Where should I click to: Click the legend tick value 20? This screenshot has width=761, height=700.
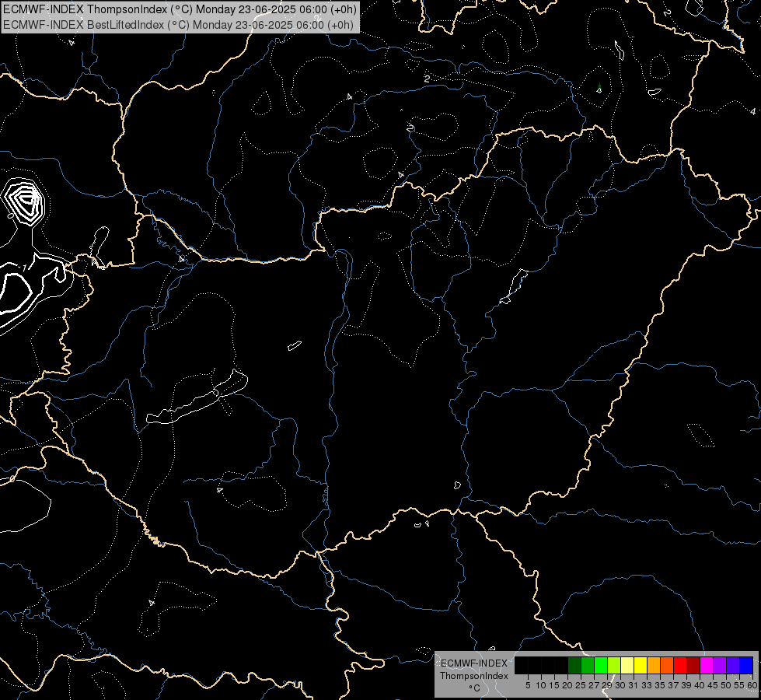[x=567, y=685]
